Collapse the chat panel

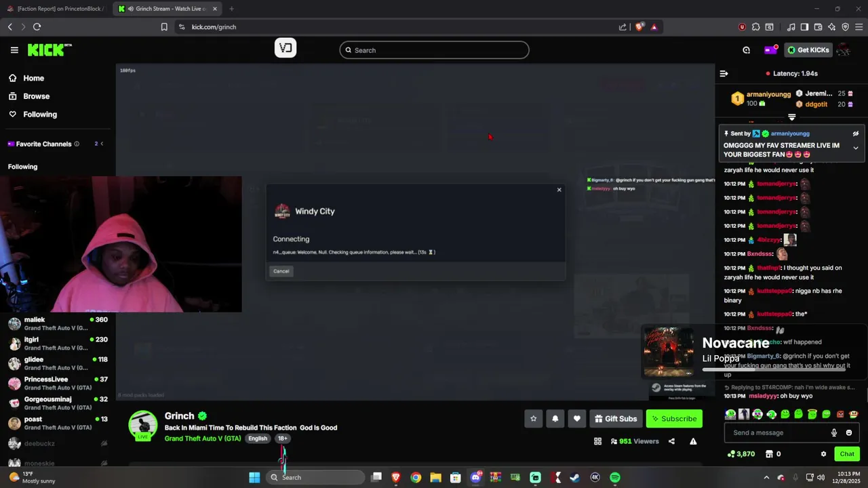pos(724,73)
